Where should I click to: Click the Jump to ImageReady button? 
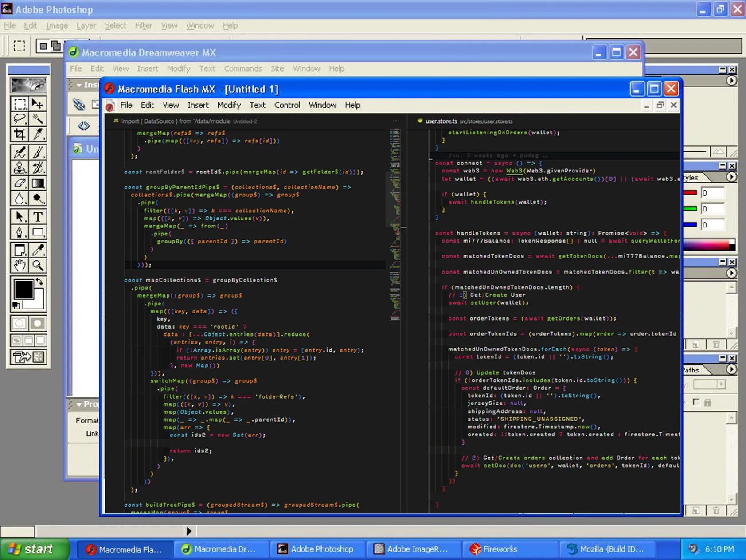point(29,357)
